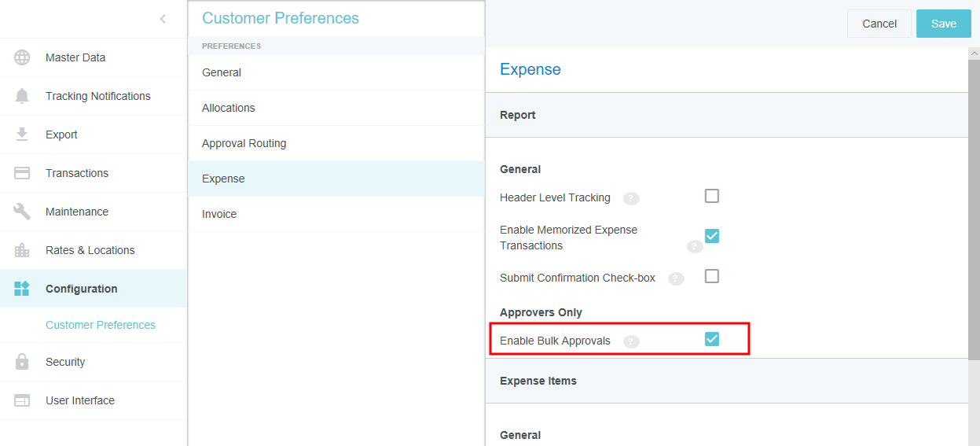
Task: Click the Rates & Locations building icon
Action: click(22, 250)
